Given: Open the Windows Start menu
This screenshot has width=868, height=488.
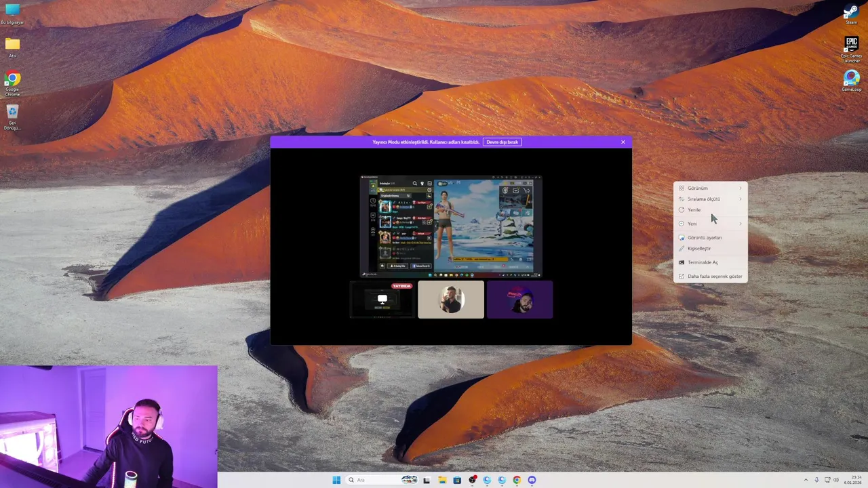Looking at the screenshot, I should (x=336, y=480).
